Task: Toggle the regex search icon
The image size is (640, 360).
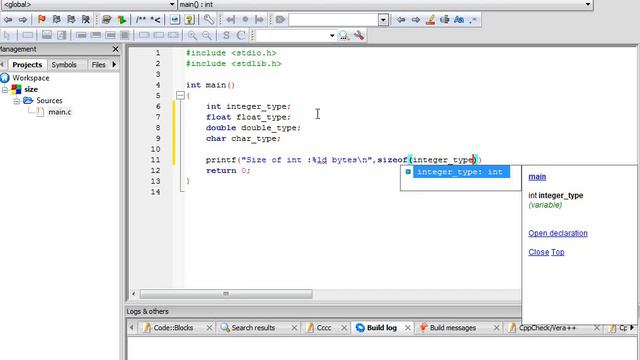Action: pyautogui.click(x=473, y=20)
